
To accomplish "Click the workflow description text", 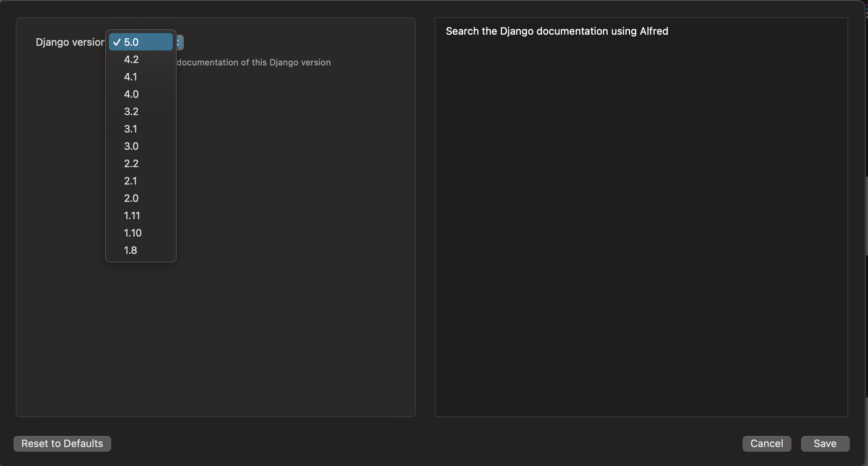I will [x=557, y=31].
